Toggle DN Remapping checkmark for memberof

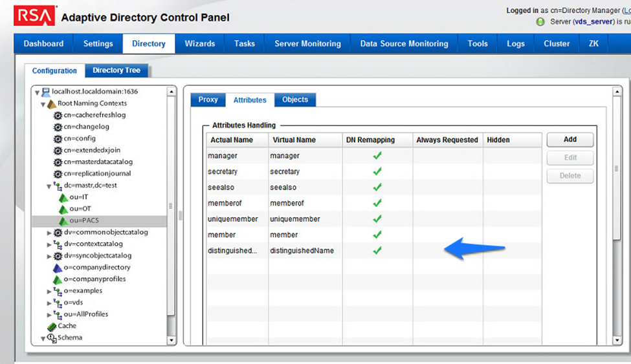[377, 203]
